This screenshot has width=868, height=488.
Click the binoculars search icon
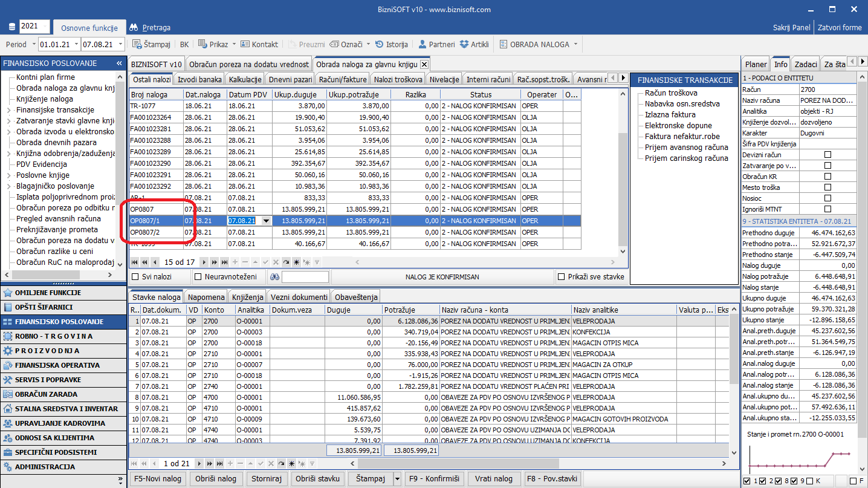point(274,277)
